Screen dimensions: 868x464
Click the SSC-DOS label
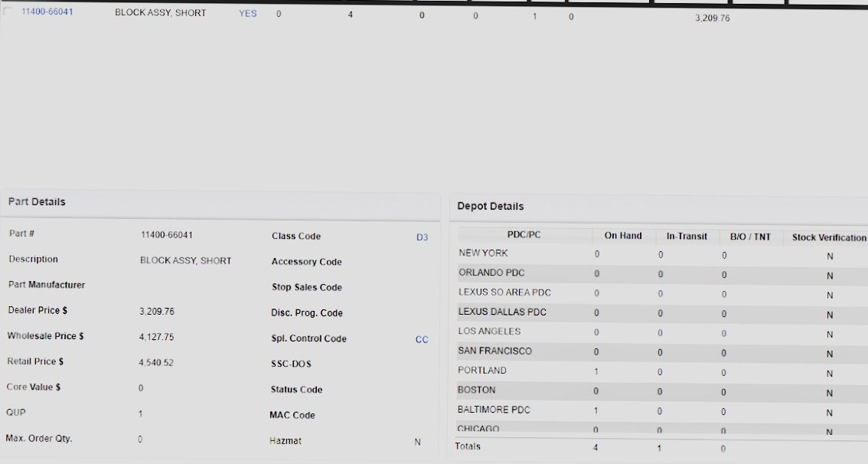tap(291, 364)
